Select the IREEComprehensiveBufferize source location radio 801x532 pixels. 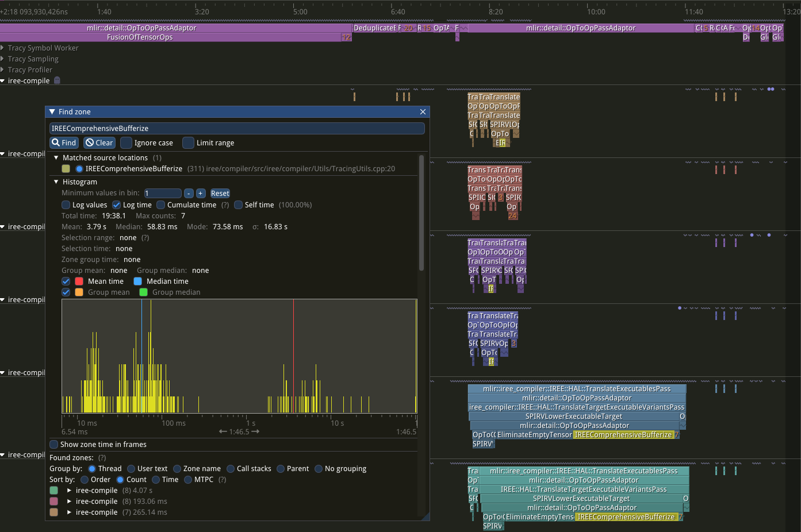79,168
